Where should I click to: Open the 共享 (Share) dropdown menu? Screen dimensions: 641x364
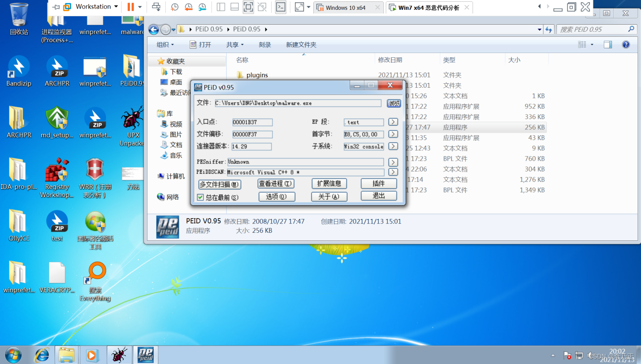[235, 45]
